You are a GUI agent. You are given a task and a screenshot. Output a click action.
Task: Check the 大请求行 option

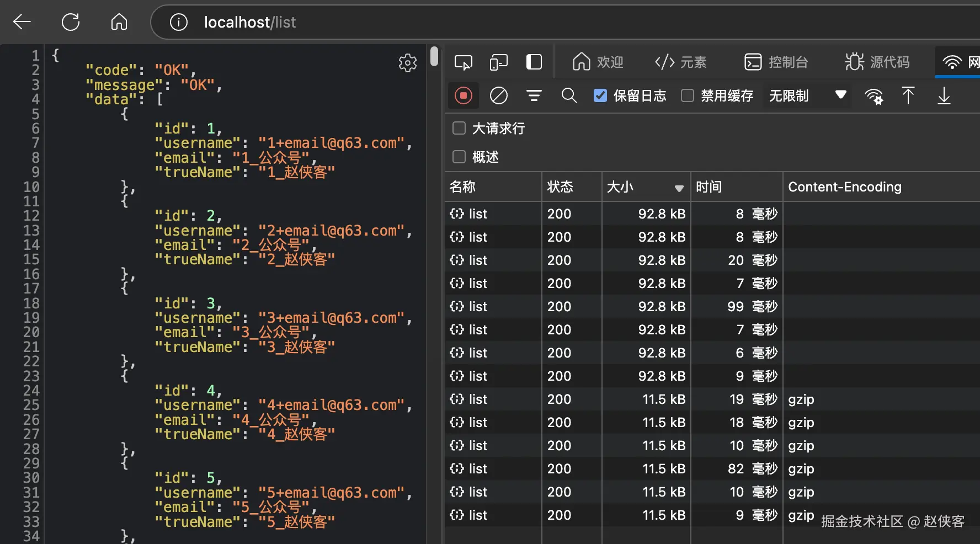click(459, 129)
